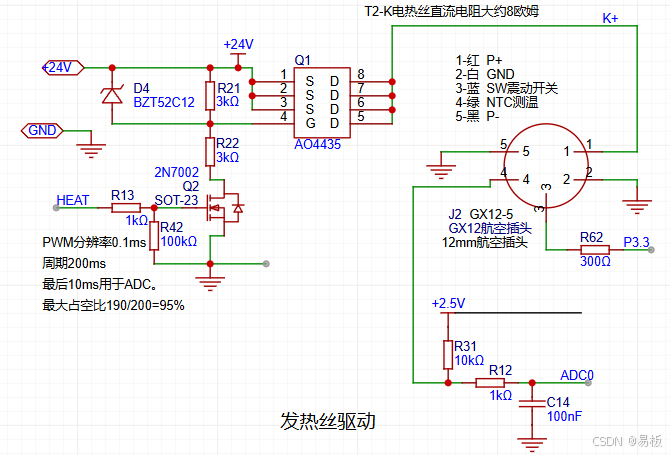Select the D4 zener diode symbol
This screenshot has width=670, height=455.
pos(112,95)
